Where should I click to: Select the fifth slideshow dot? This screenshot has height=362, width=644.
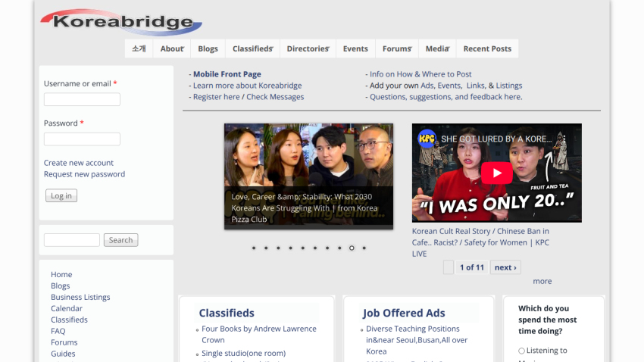click(303, 248)
